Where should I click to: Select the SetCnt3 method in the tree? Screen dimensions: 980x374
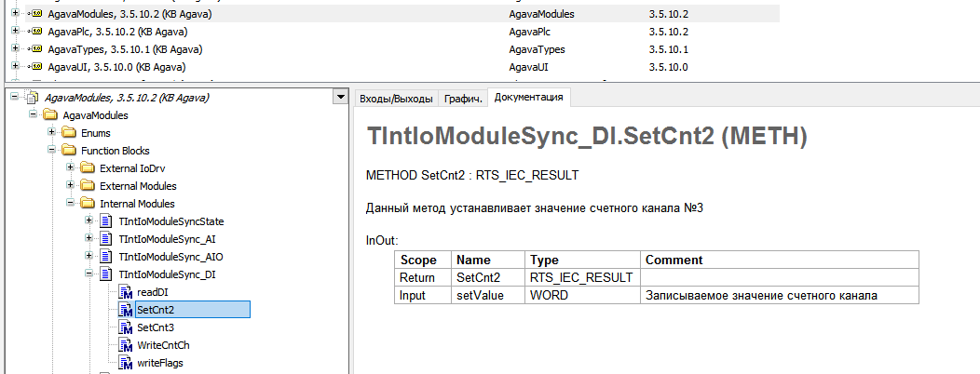155,327
